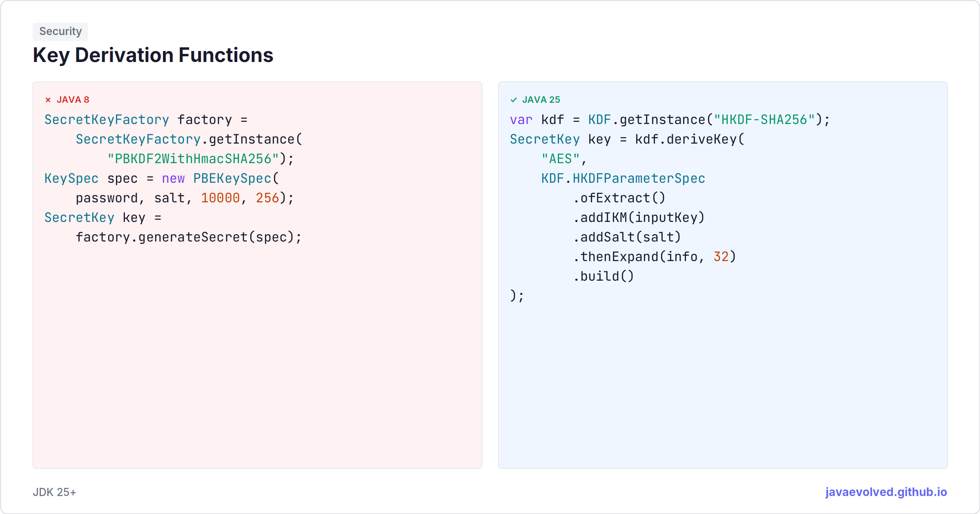Open the javaevolved.github.io link
Viewport: 980px width, 514px height.
click(886, 492)
